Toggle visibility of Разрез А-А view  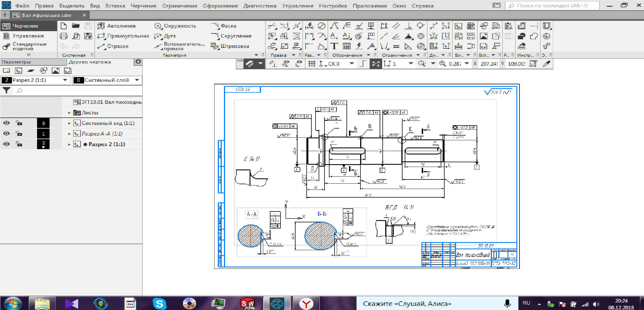(x=6, y=134)
